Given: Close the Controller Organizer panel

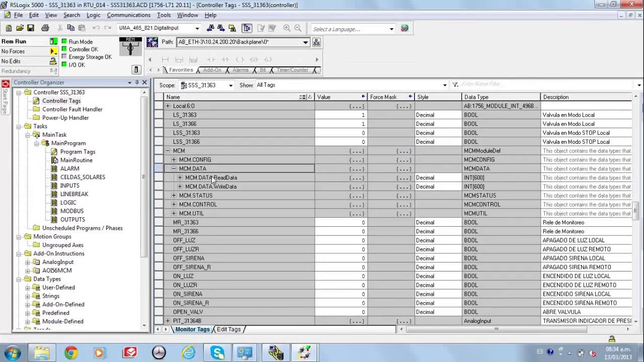Looking at the screenshot, I should pyautogui.click(x=144, y=82).
